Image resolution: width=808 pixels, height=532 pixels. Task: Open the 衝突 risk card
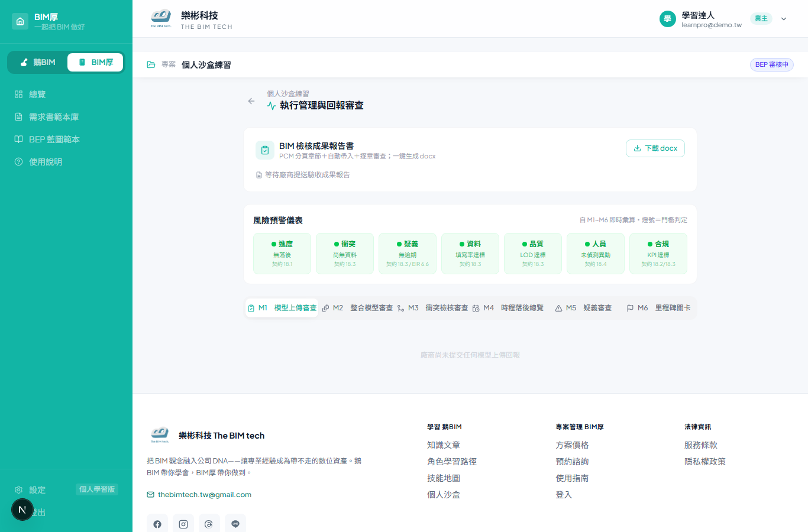pos(345,254)
